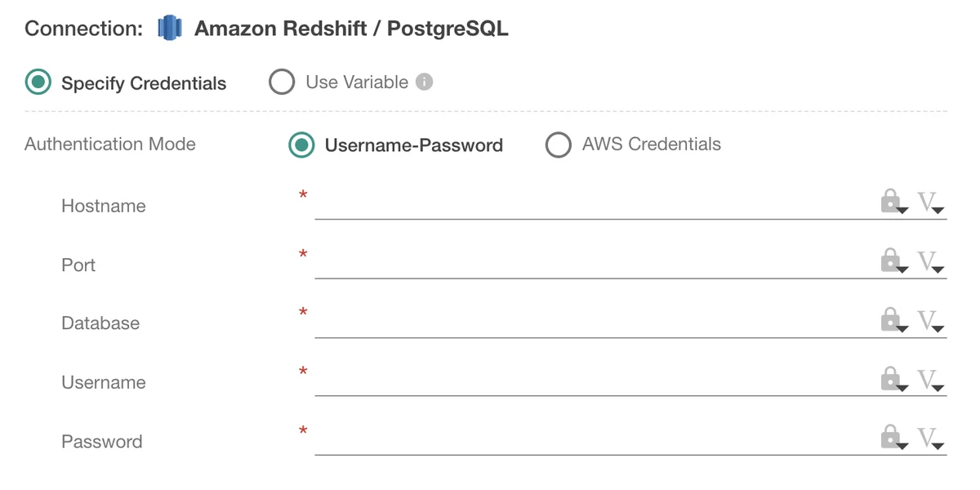Click the info icon beside Use Variable
The width and height of the screenshot is (980, 490).
[424, 82]
